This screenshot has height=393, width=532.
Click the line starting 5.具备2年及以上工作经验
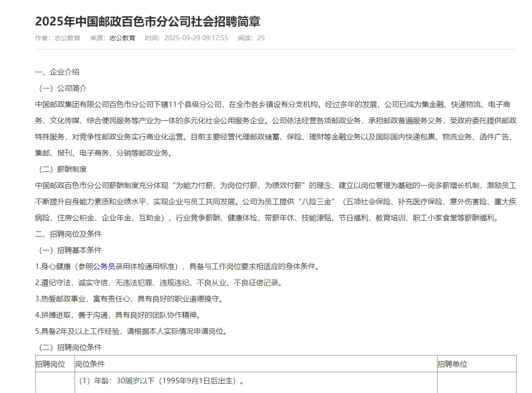(131, 331)
